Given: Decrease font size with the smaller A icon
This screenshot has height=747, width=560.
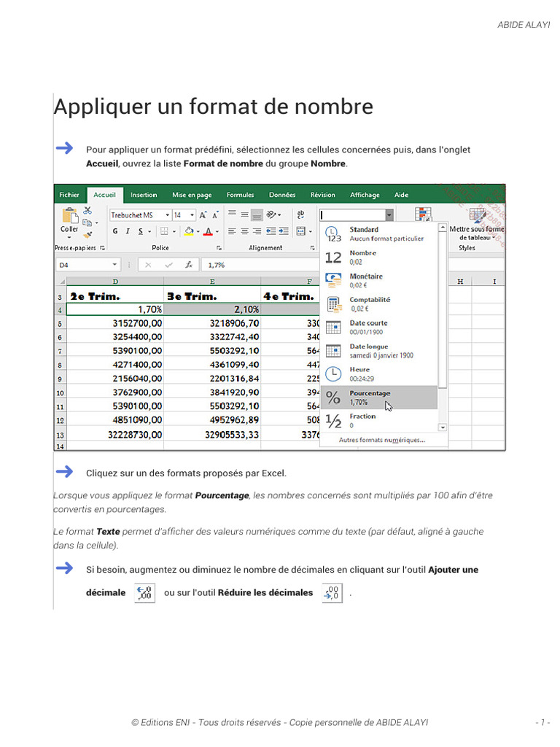Looking at the screenshot, I should 215,215.
